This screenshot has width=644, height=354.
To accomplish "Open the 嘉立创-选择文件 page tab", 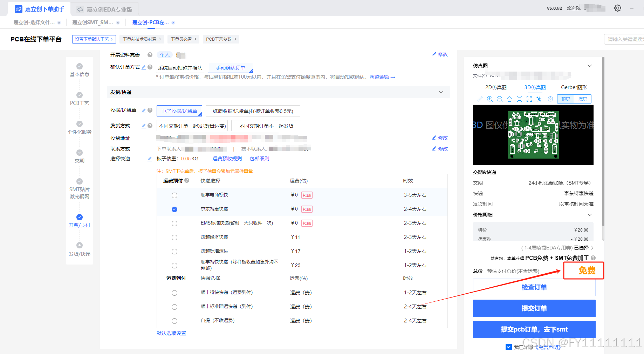I will (x=34, y=22).
